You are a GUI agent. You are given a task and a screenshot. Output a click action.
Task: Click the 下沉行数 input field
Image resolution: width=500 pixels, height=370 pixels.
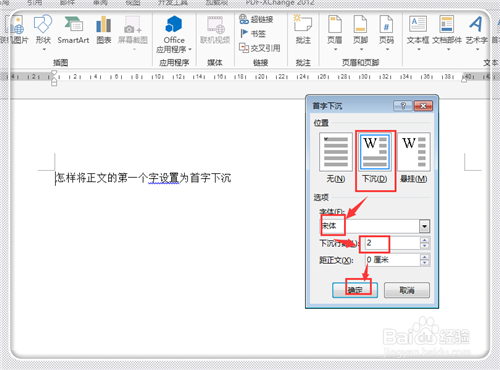click(392, 243)
